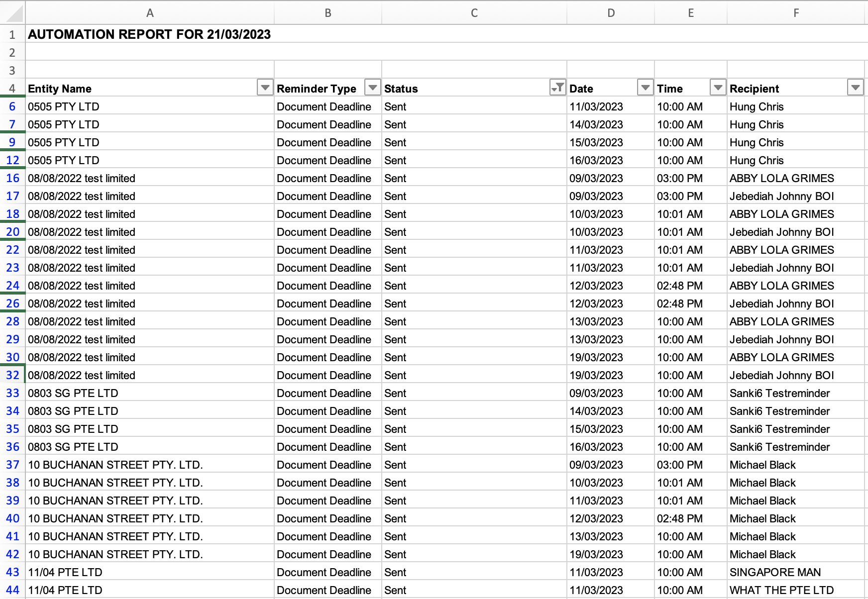Viewport: 868px width, 599px height.
Task: Click WHAT THE PTE LTD cell
Action: tap(781, 590)
